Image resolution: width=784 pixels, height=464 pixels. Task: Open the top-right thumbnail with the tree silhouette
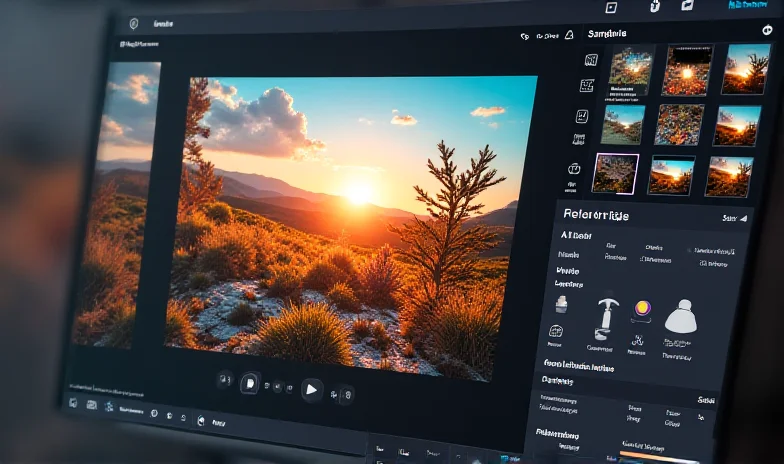(746, 69)
